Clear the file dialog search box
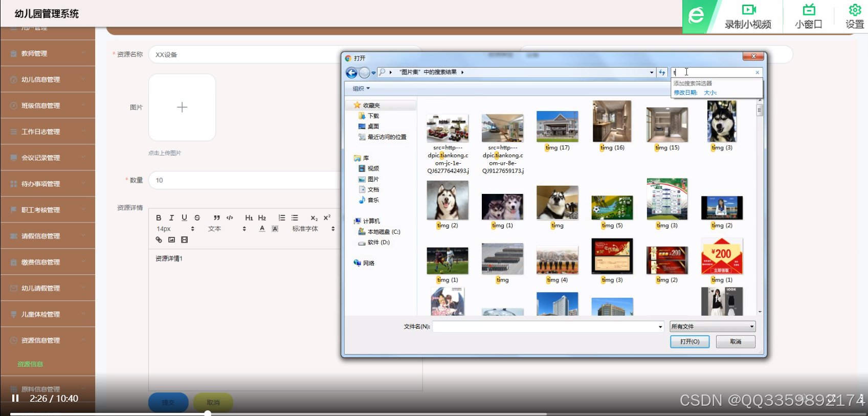This screenshot has width=868, height=416. (758, 72)
